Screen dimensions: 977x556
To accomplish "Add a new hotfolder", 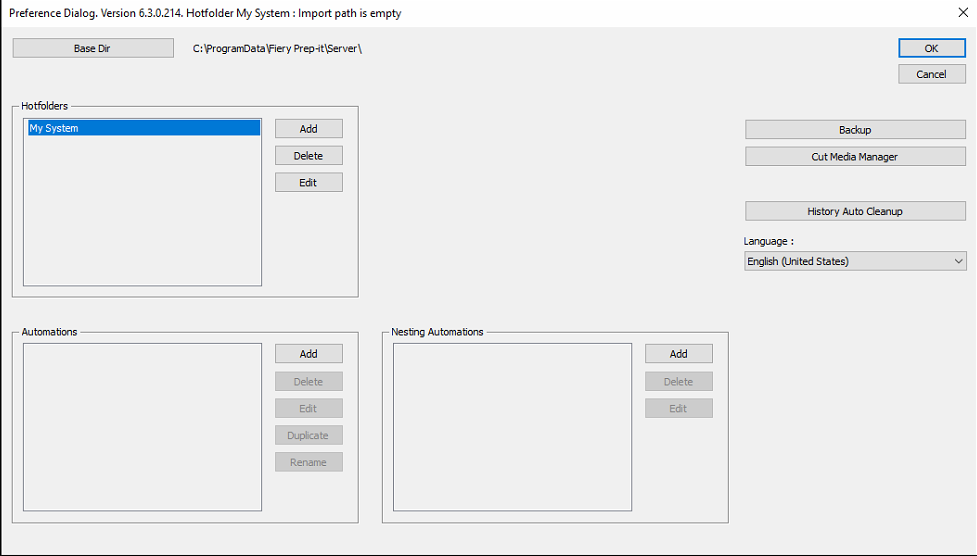I will click(308, 129).
